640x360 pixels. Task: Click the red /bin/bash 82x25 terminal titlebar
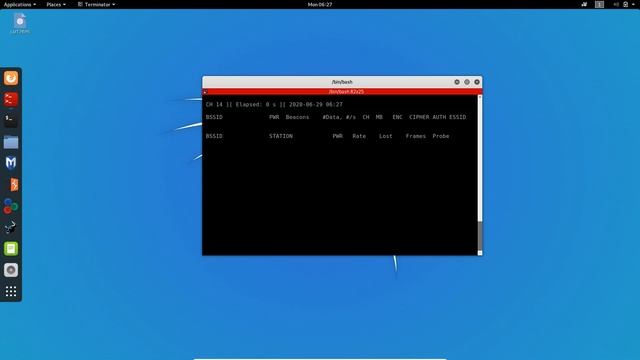coord(342,92)
